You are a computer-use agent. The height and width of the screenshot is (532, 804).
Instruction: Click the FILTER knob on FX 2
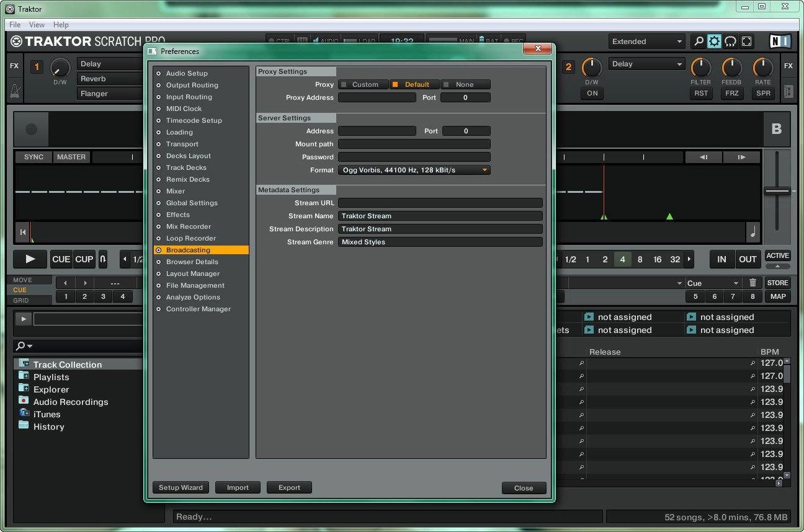tap(700, 68)
